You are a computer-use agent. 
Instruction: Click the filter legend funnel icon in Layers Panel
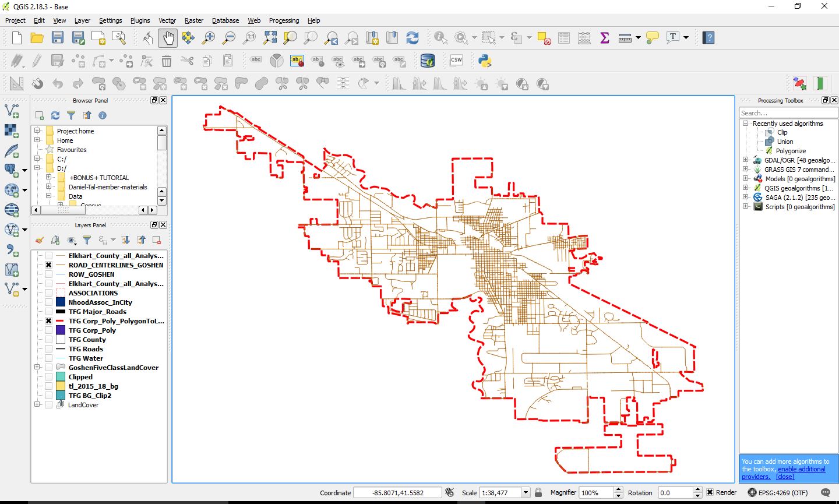(x=87, y=240)
